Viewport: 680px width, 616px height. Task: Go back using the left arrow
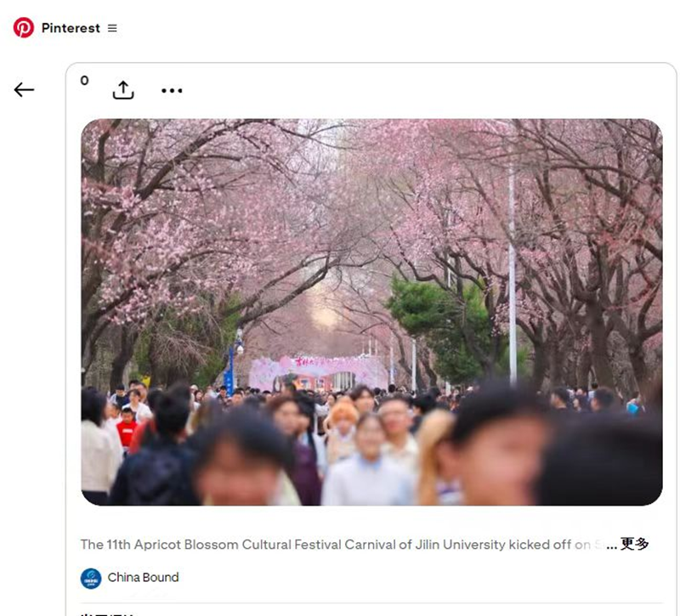point(24,90)
